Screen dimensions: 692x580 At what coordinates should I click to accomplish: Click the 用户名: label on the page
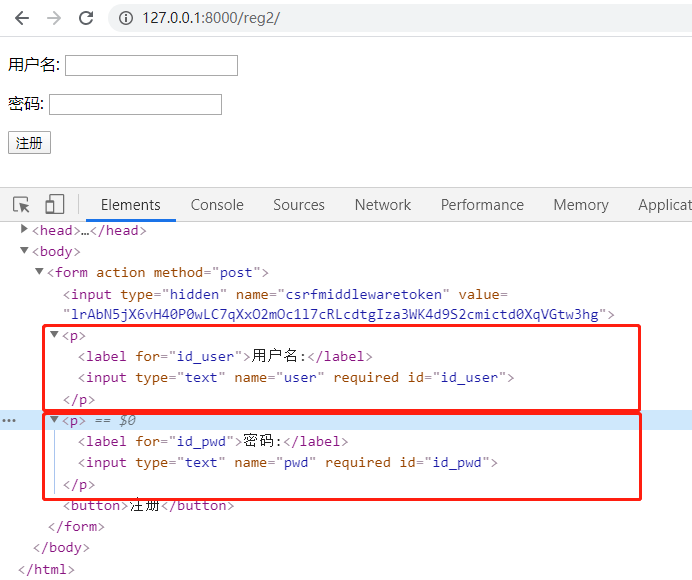click(34, 65)
